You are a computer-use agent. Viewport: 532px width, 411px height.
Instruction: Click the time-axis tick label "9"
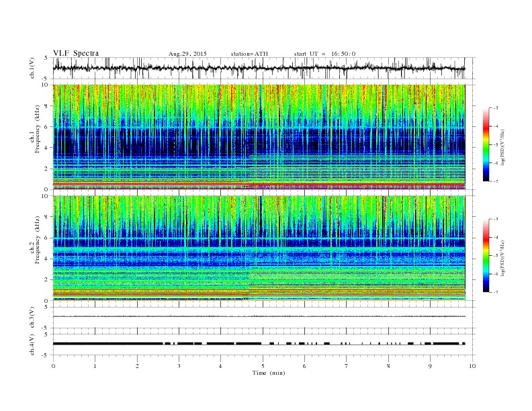coord(430,366)
